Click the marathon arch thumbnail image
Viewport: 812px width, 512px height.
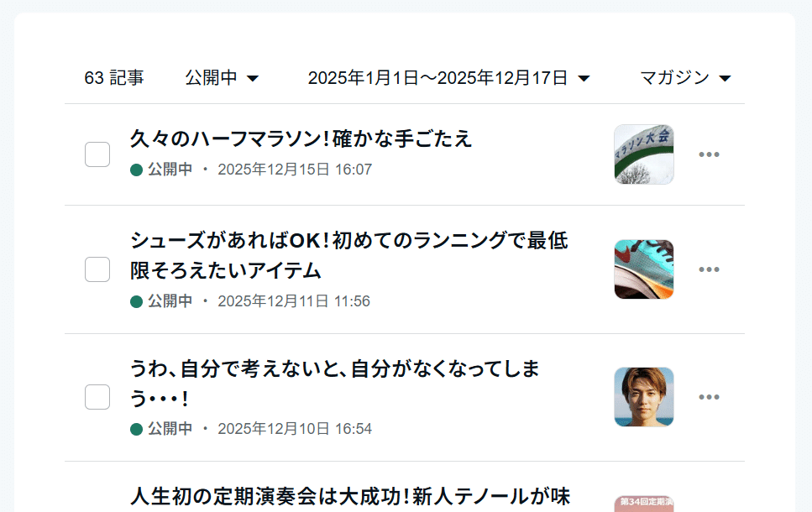tap(644, 154)
